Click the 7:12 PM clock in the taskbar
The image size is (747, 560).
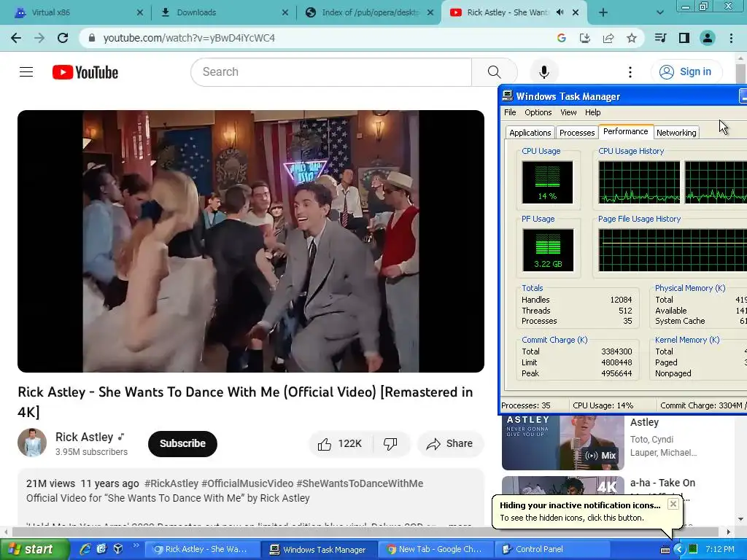point(720,550)
